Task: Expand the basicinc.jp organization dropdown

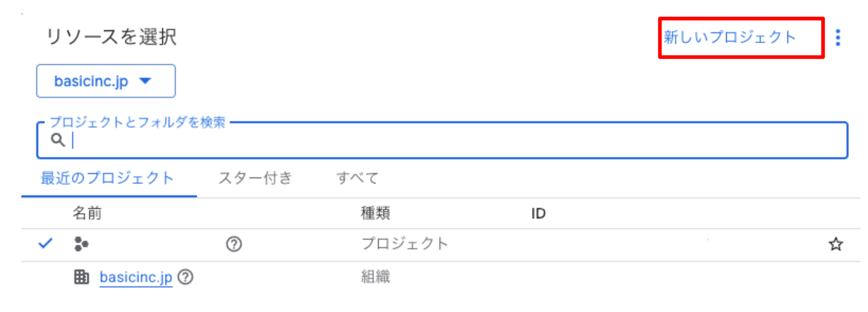Action: 106,81
